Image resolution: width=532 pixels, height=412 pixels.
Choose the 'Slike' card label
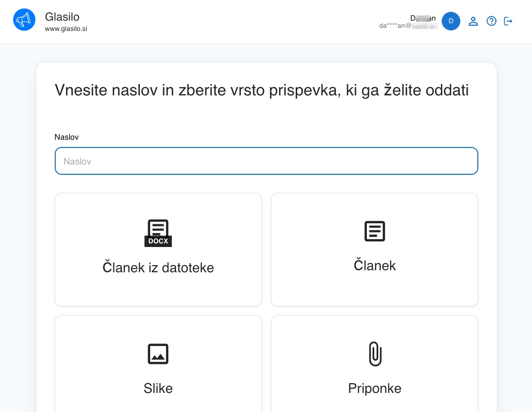(158, 388)
